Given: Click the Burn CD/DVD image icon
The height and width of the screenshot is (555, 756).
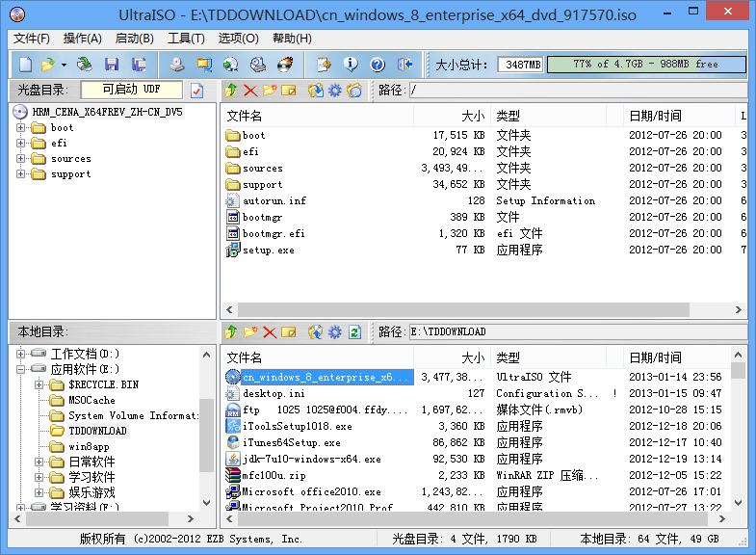Looking at the screenshot, I should tap(285, 65).
